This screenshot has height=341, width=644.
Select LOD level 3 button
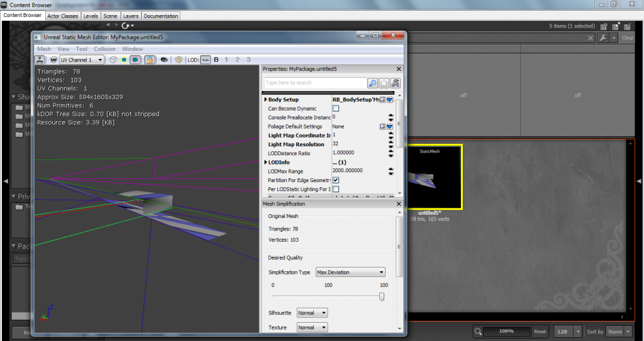point(248,60)
